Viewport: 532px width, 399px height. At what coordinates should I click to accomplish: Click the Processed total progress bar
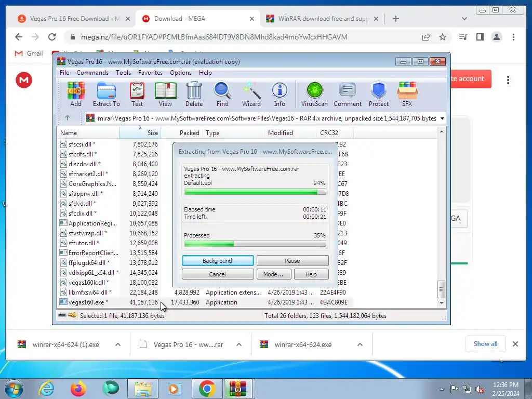coord(255,244)
